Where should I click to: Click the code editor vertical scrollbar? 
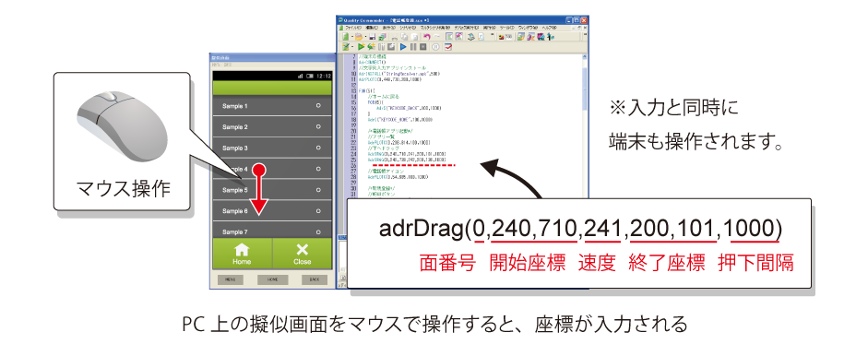point(585,126)
